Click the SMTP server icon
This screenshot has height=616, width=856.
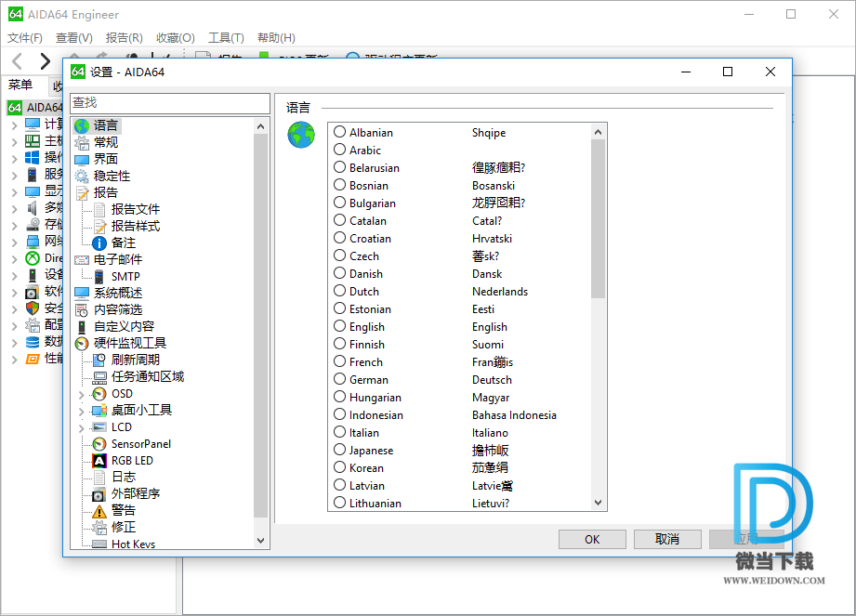99,277
